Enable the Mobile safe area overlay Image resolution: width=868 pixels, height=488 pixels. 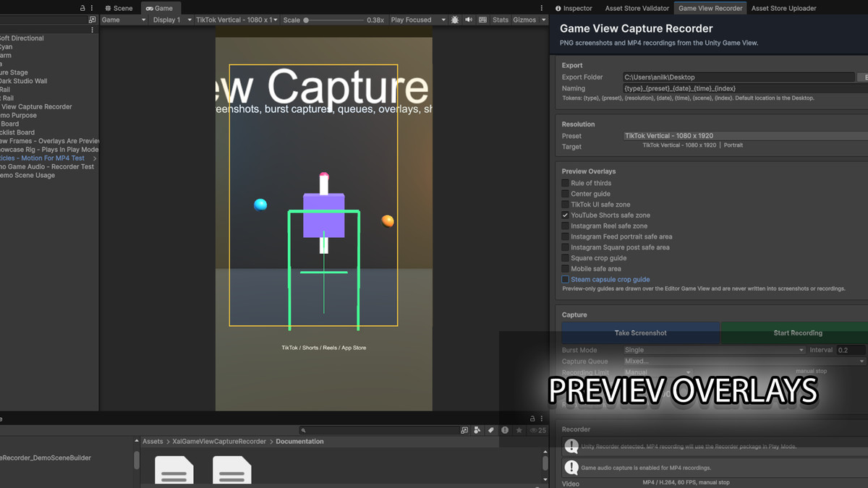(x=566, y=269)
